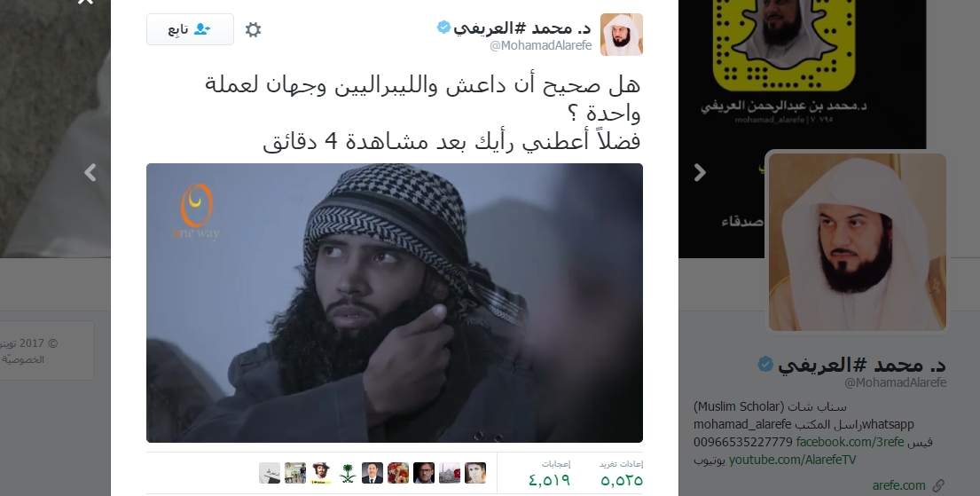Visit the arefe.com website link
Image resolution: width=980 pixels, height=496 pixels.
tap(898, 485)
